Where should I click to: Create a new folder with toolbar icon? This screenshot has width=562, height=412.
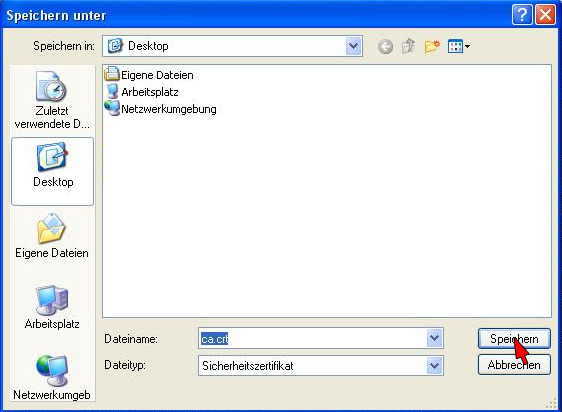pos(432,47)
